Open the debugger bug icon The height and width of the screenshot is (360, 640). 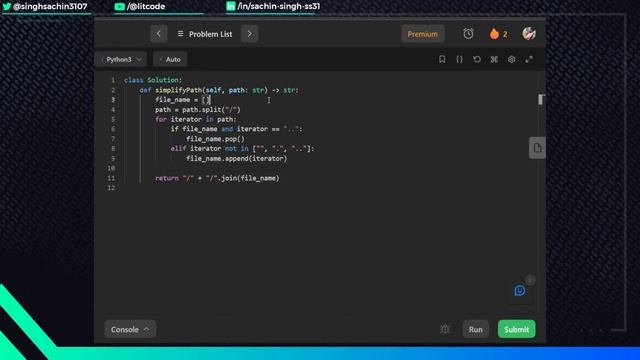pyautogui.click(x=445, y=329)
